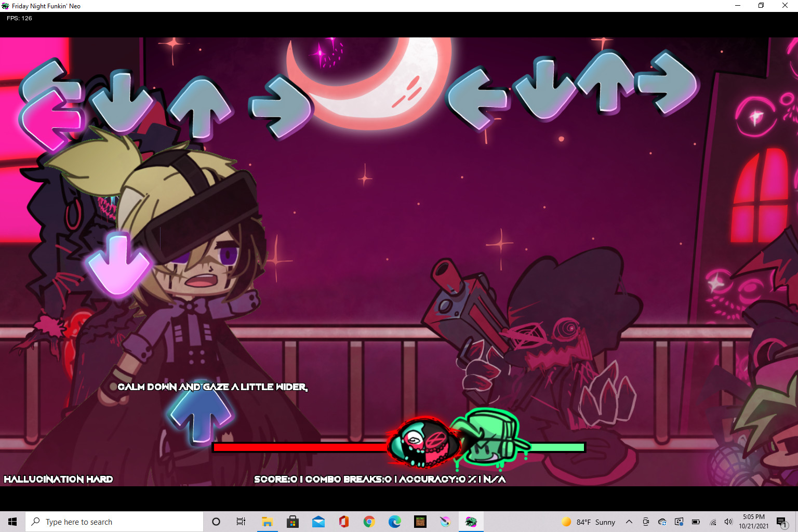Click the score and accuracy text

(379, 479)
